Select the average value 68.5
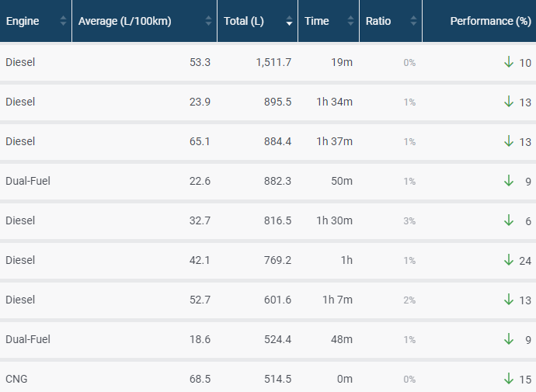The height and width of the screenshot is (392, 536). (200, 379)
